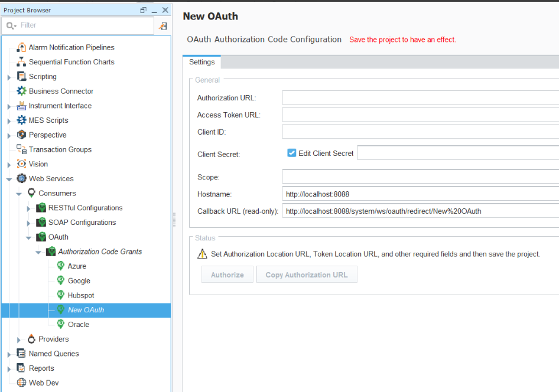Click the Business Connector gear icon
Image resolution: width=559 pixels, height=392 pixels.
pyautogui.click(x=22, y=91)
